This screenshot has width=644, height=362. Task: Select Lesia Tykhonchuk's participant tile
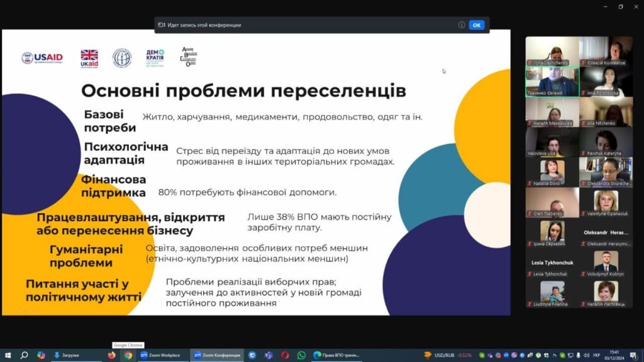coord(552,266)
